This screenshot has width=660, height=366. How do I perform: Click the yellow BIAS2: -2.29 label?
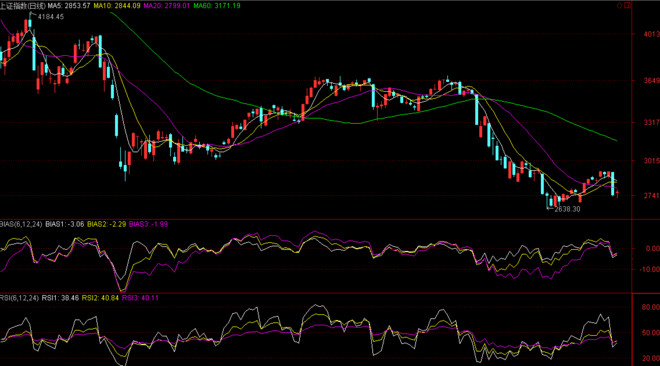coord(106,224)
